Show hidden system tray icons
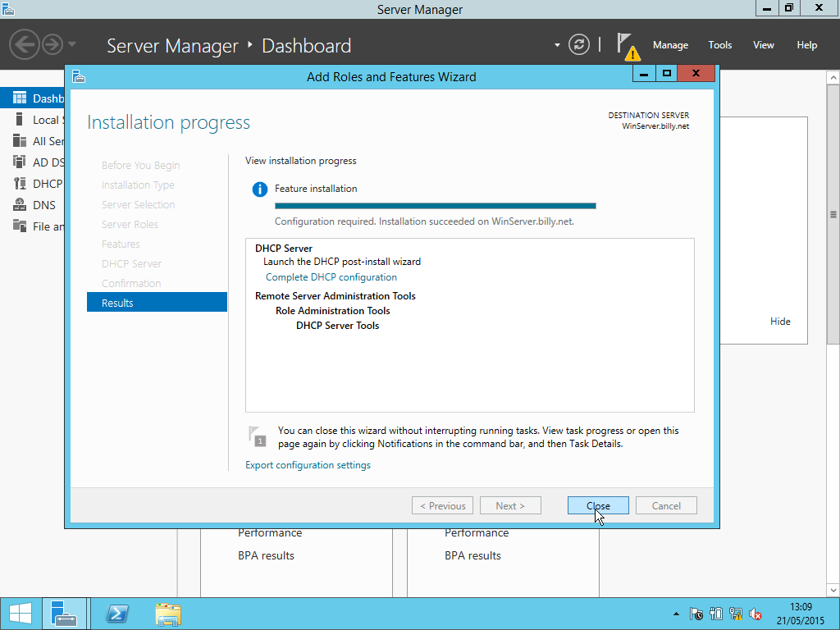840x630 pixels. tap(676, 614)
